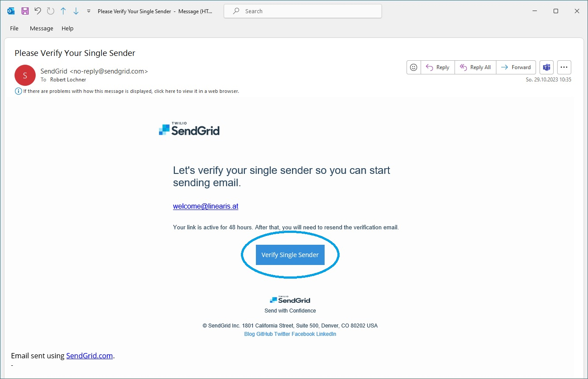Open the File menu
Image resolution: width=588 pixels, height=379 pixels.
[14, 28]
